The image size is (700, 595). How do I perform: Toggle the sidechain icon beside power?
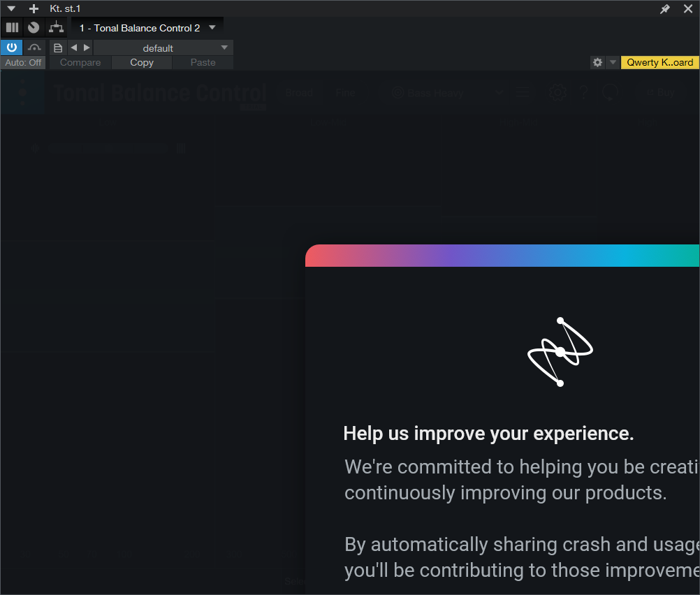pos(34,47)
